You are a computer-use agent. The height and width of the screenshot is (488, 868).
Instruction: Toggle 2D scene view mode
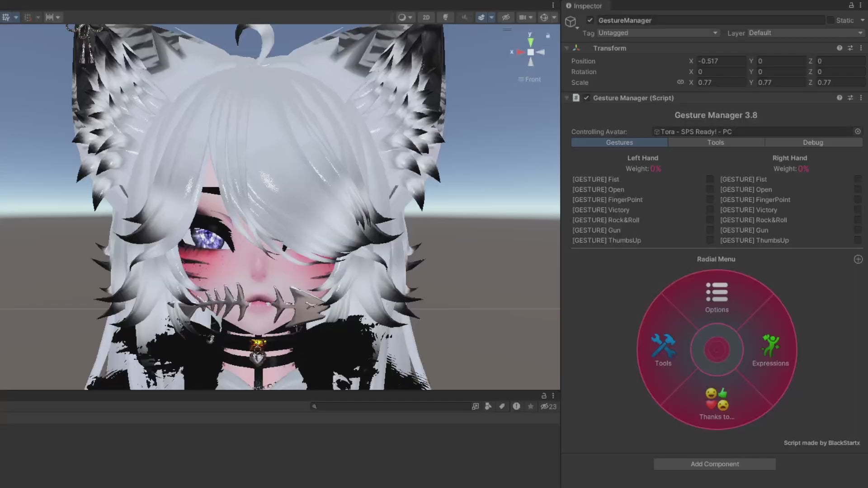pos(426,17)
